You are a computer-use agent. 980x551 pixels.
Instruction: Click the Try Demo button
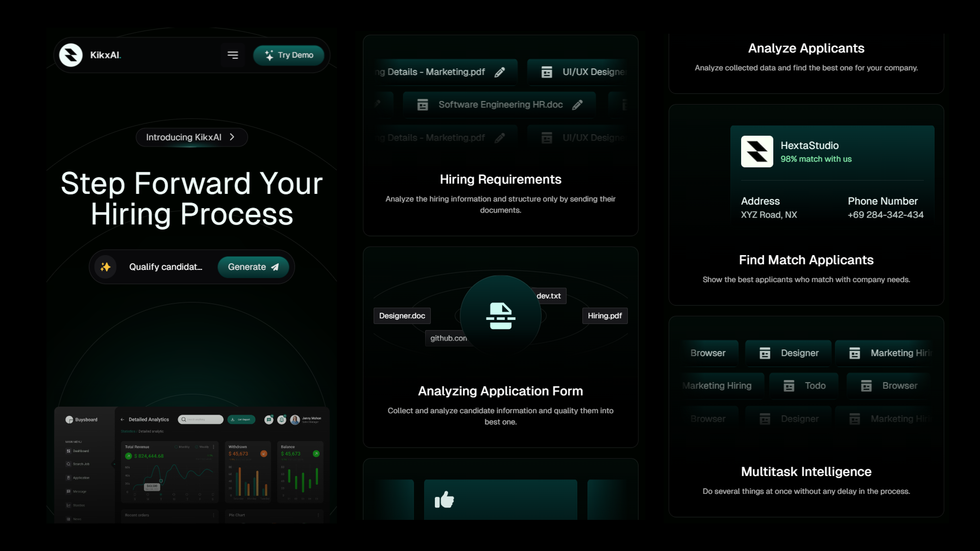tap(289, 55)
